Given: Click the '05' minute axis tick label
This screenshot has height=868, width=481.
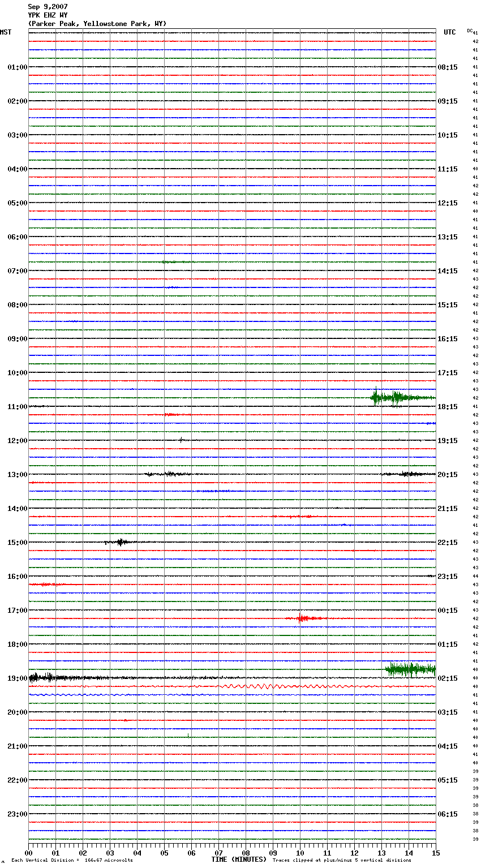Looking at the screenshot, I should pyautogui.click(x=164, y=853).
